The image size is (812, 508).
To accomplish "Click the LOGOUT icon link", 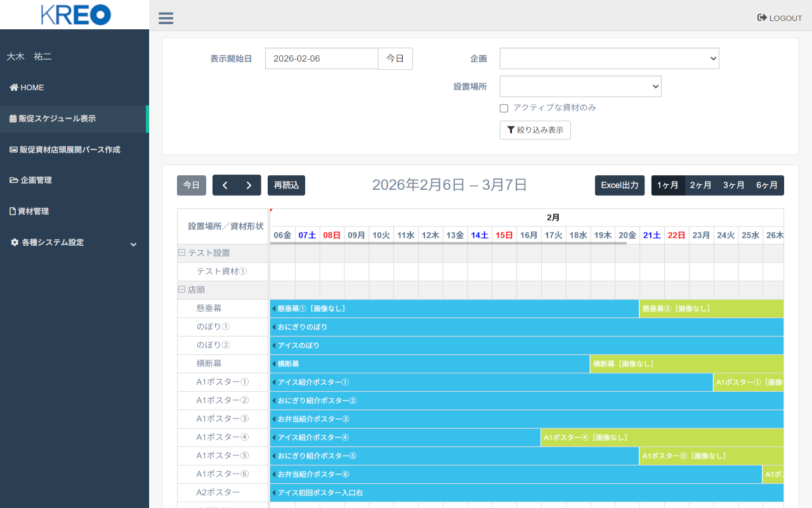I will tap(780, 18).
